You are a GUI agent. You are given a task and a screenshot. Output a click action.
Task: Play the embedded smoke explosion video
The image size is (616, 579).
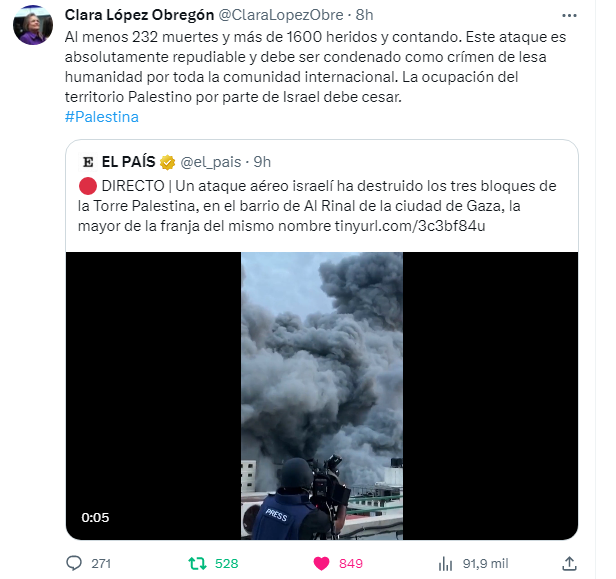pos(322,396)
